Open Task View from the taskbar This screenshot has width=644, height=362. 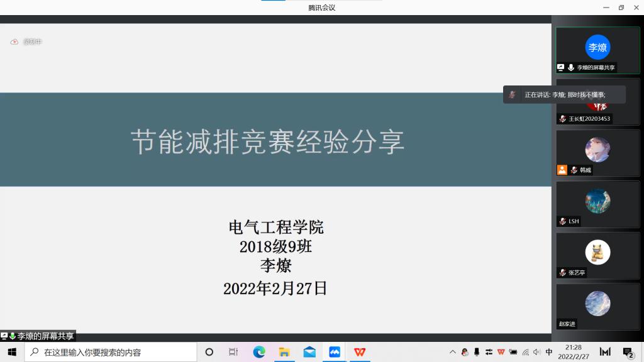click(x=233, y=352)
